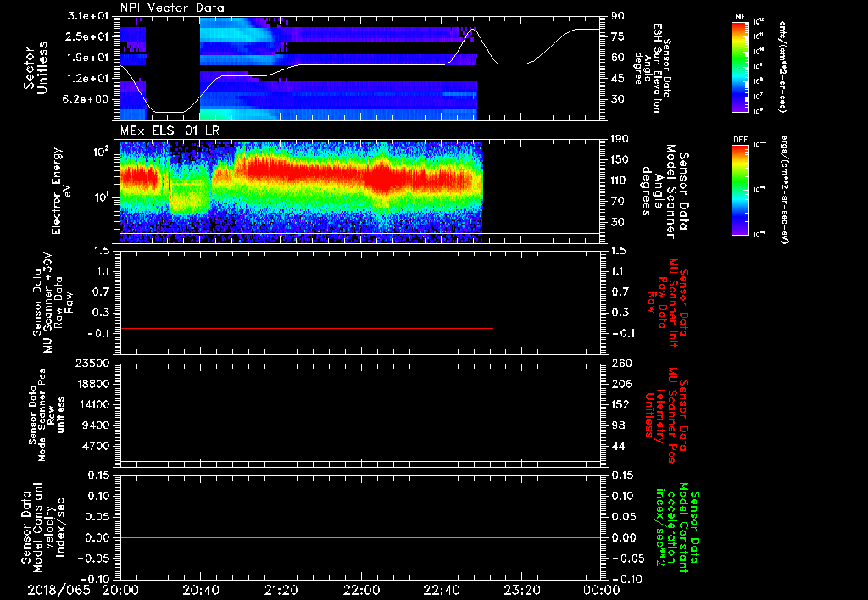Click the "4700" scanner position tick label
This screenshot has height=600, width=868.
[95, 446]
